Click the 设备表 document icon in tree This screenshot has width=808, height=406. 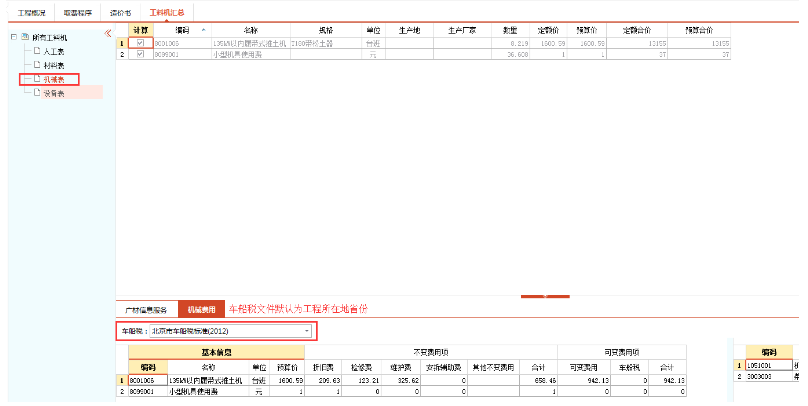37,93
